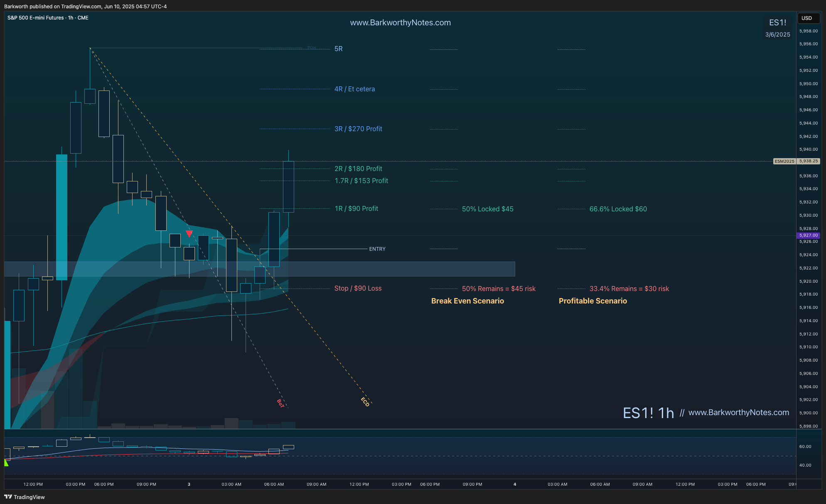Click the green triangle on indicator pane
Image resolution: width=826 pixels, height=504 pixels.
click(6, 462)
